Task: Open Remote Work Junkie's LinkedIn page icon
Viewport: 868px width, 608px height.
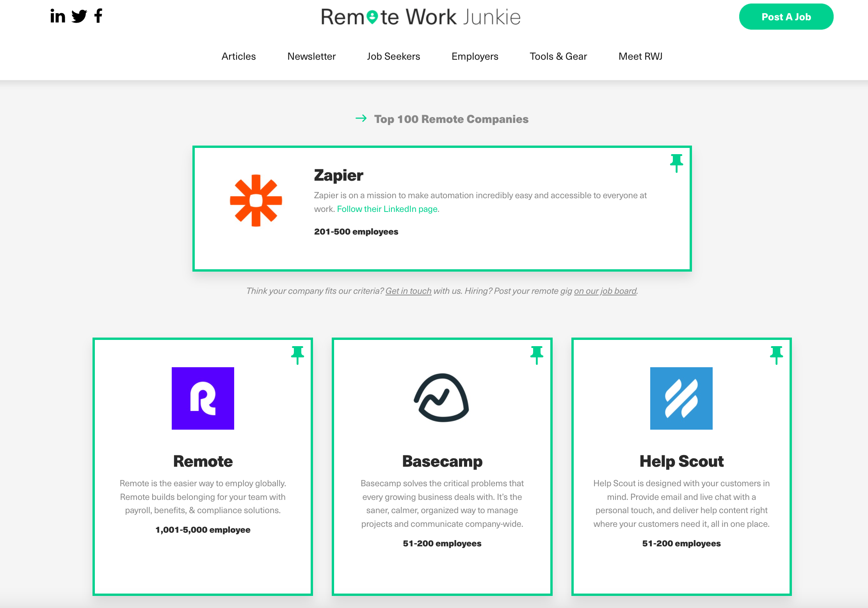Action: [x=58, y=16]
